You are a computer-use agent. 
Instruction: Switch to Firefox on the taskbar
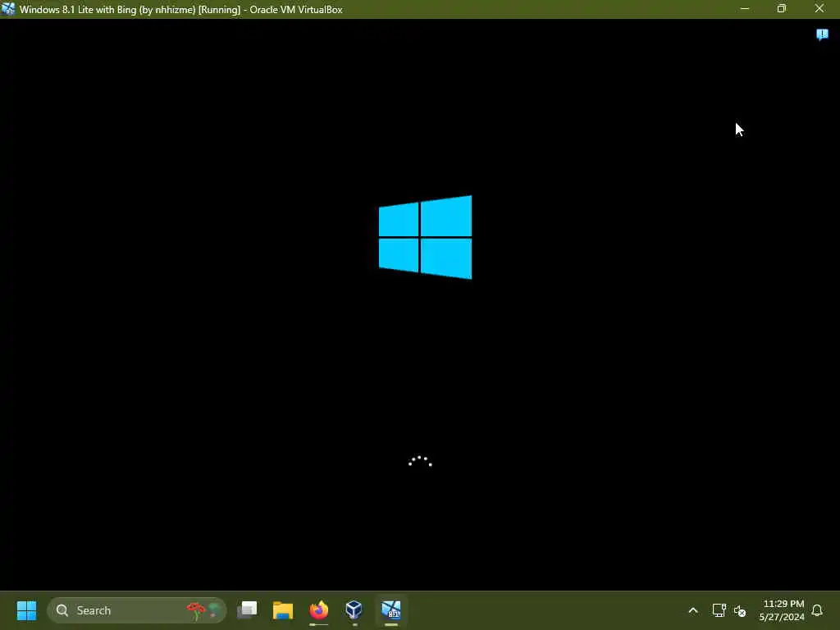(319, 610)
